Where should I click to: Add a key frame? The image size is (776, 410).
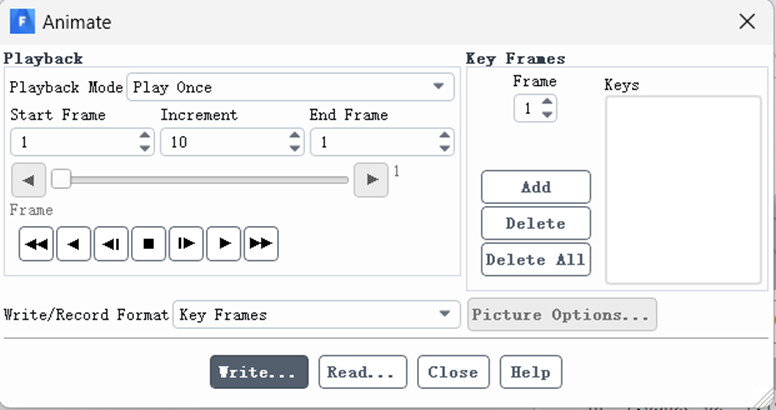(x=536, y=187)
